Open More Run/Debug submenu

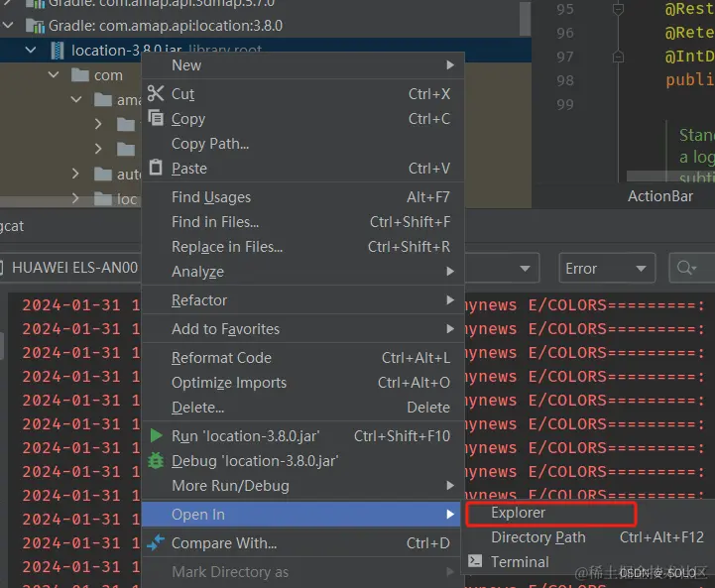tap(302, 486)
